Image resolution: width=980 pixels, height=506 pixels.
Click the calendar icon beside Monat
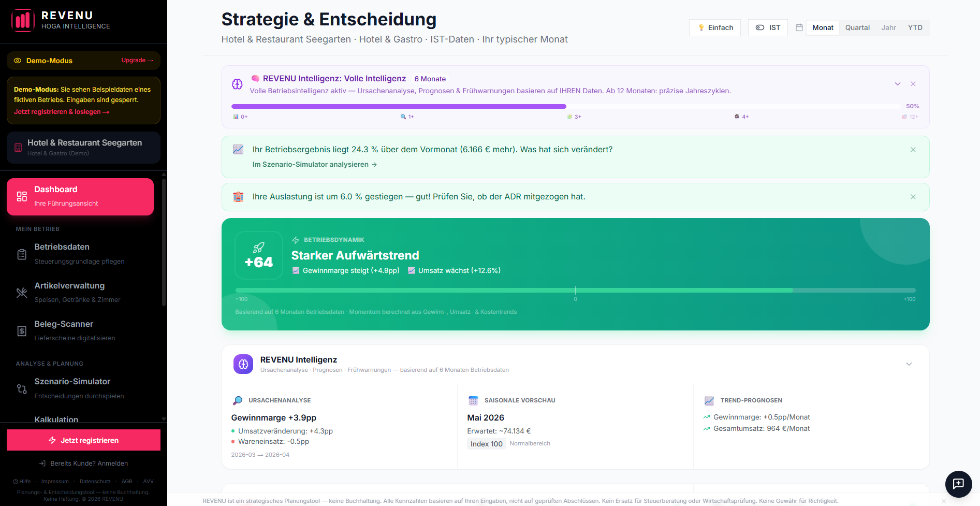[x=799, y=27]
